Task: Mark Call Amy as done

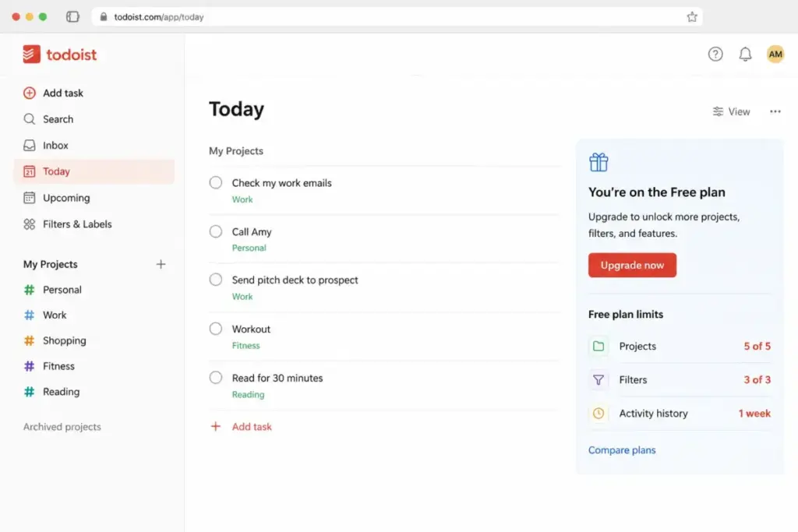Action: (x=216, y=231)
